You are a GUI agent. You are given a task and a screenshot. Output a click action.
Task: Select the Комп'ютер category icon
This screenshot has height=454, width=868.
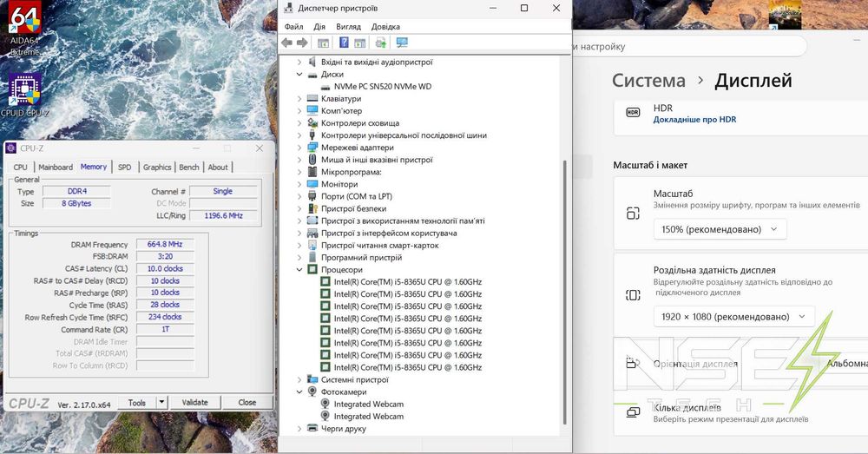312,111
